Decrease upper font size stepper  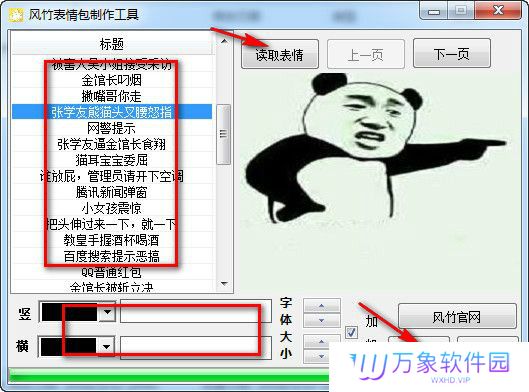point(322,320)
